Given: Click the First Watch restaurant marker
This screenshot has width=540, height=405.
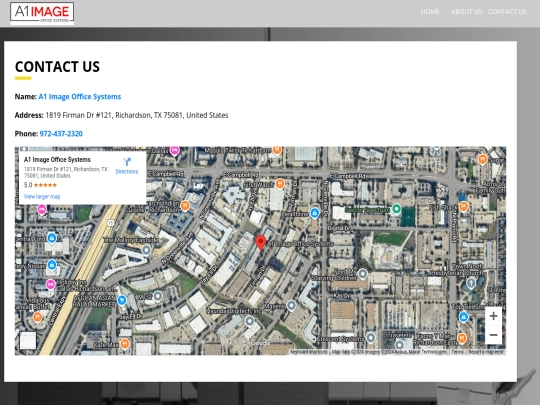Looking at the screenshot, I should pyautogui.click(x=280, y=184).
